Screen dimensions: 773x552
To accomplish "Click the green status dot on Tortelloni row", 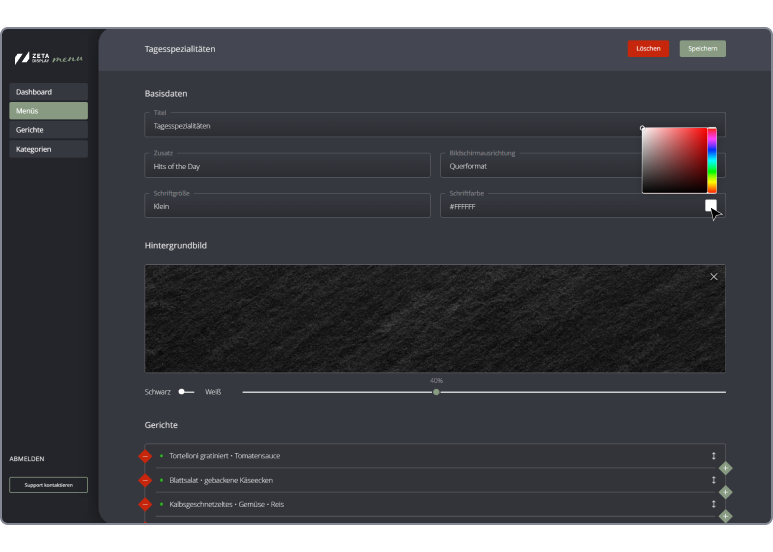I will (161, 456).
